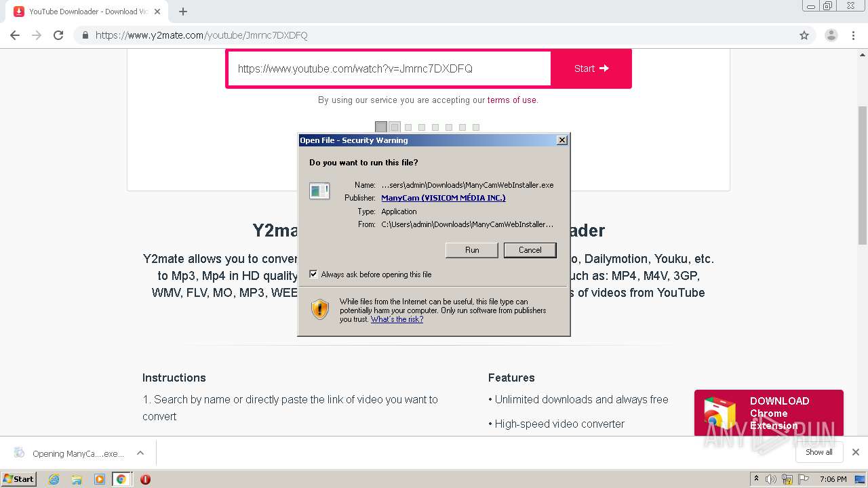Open the volume speaker tray icon
This screenshot has width=868, height=488.
tap(771, 479)
